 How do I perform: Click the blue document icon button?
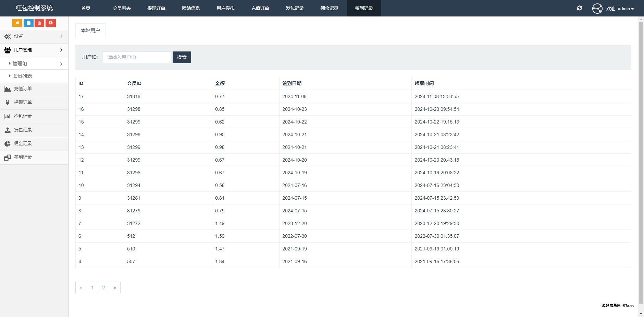pyautogui.click(x=28, y=23)
